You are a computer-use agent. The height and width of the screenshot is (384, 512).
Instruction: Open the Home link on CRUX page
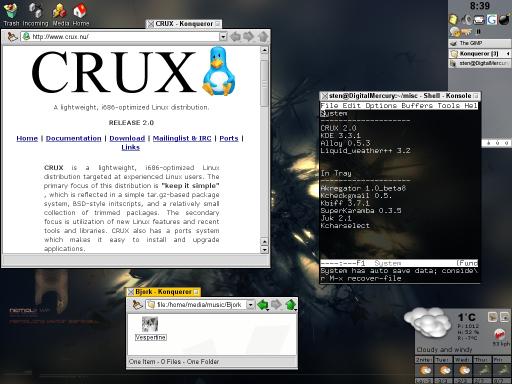tap(27, 138)
